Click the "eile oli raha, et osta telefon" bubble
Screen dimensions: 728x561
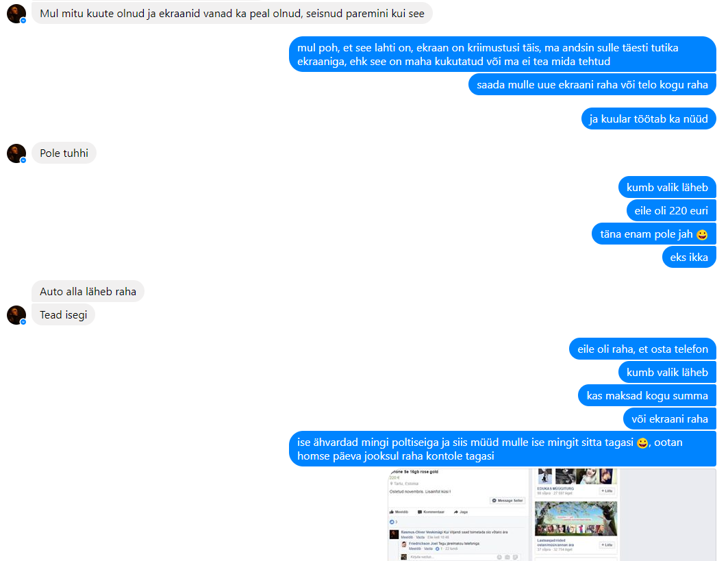(x=642, y=349)
